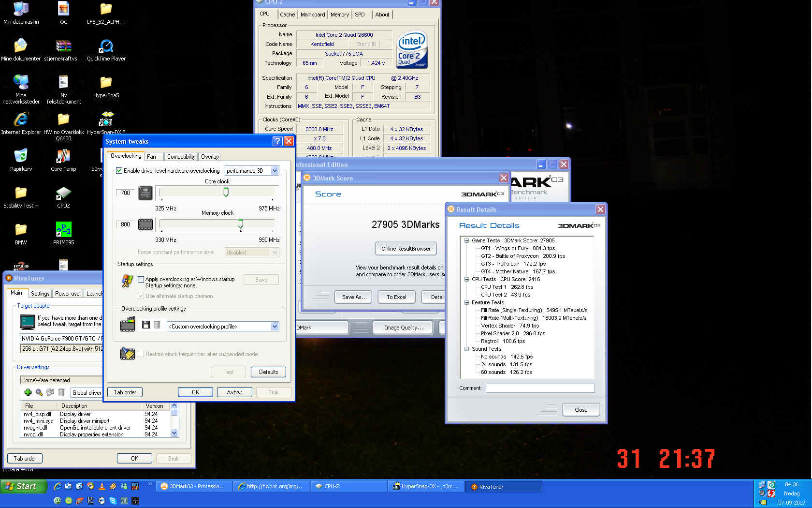The height and width of the screenshot is (508, 812).
Task: Open the Start menu
Action: coord(24,486)
